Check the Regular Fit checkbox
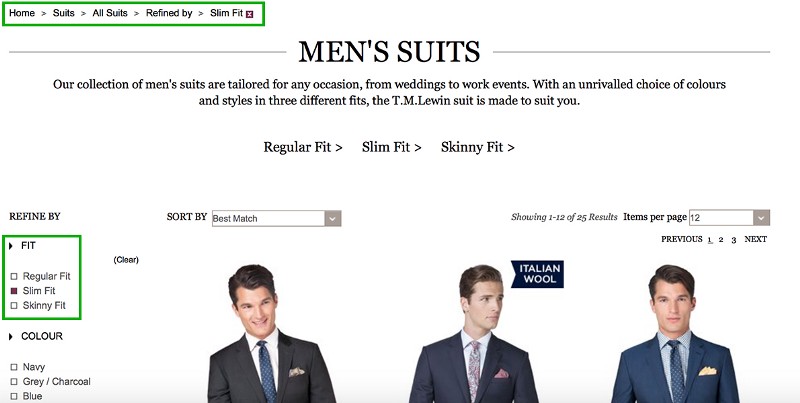This screenshot has height=403, width=800. 14,276
